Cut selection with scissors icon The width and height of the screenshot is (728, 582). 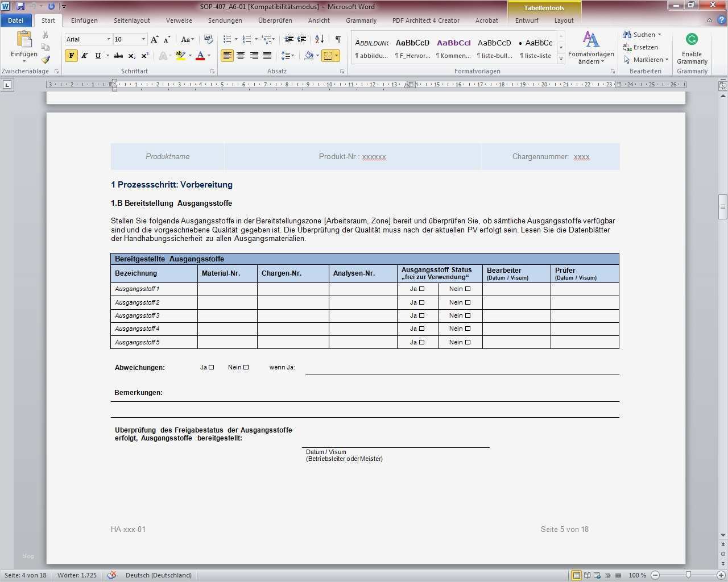point(45,35)
